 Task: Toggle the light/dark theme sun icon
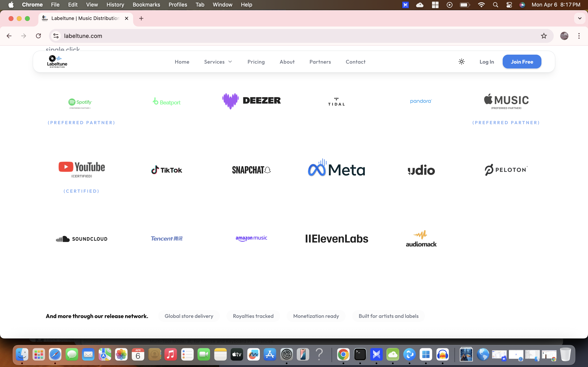coord(461,62)
